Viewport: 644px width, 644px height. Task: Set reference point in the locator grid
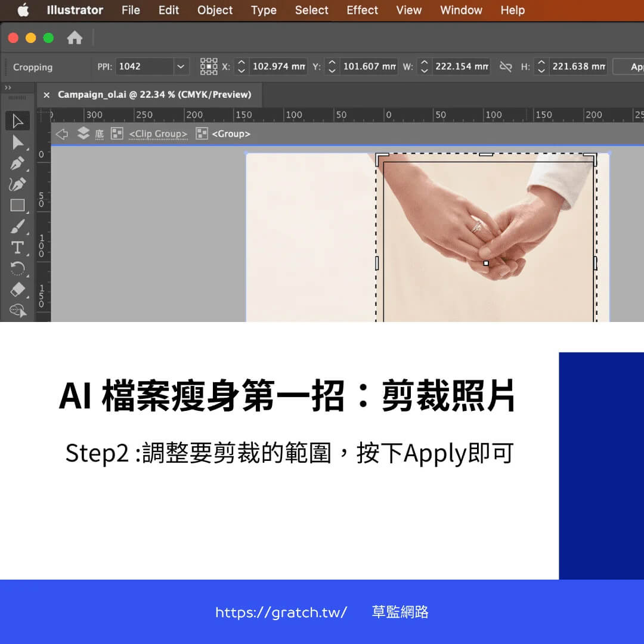(209, 67)
